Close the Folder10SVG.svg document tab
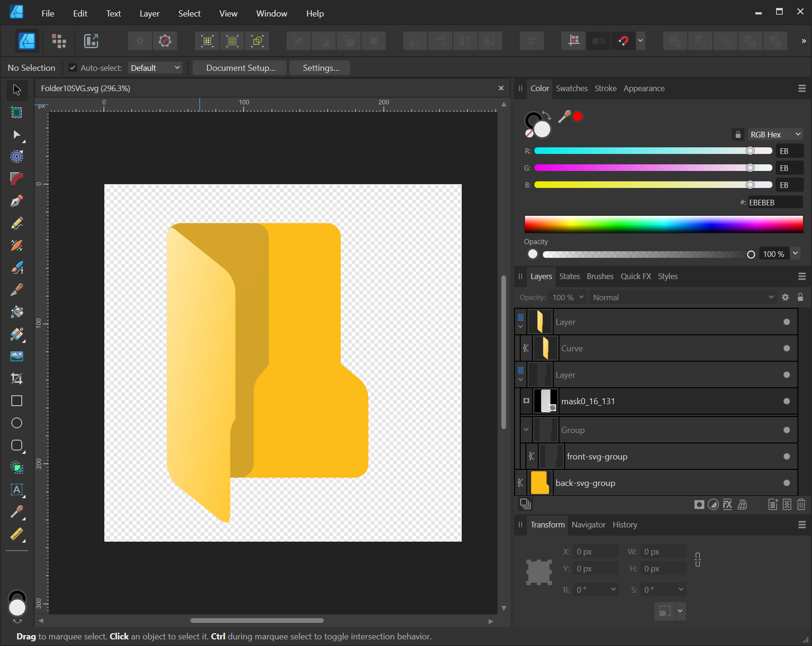 pos(501,88)
